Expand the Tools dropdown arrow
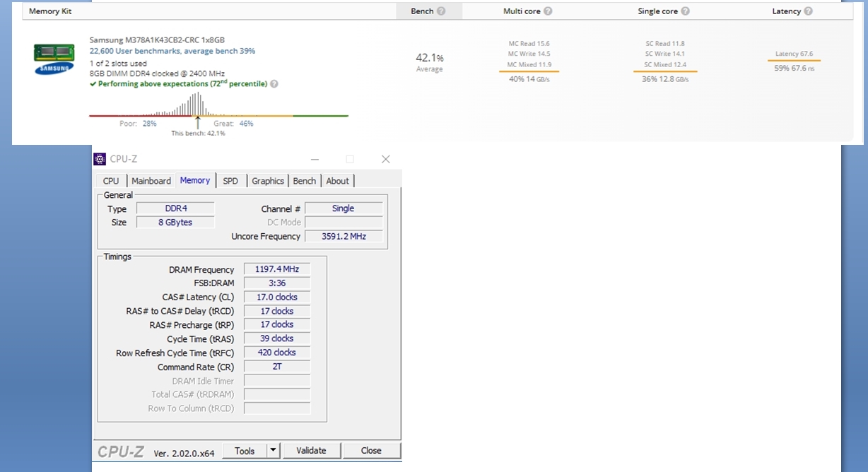Viewport: 868px width, 472px height. tap(274, 451)
